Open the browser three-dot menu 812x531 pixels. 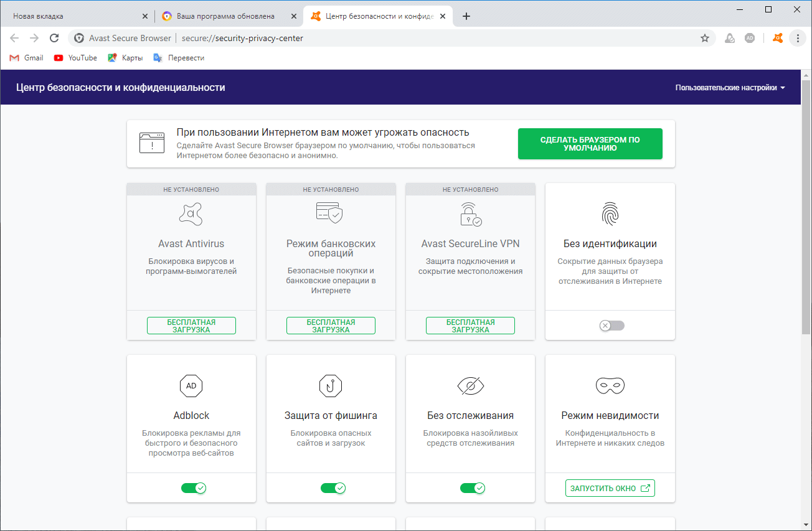click(798, 38)
